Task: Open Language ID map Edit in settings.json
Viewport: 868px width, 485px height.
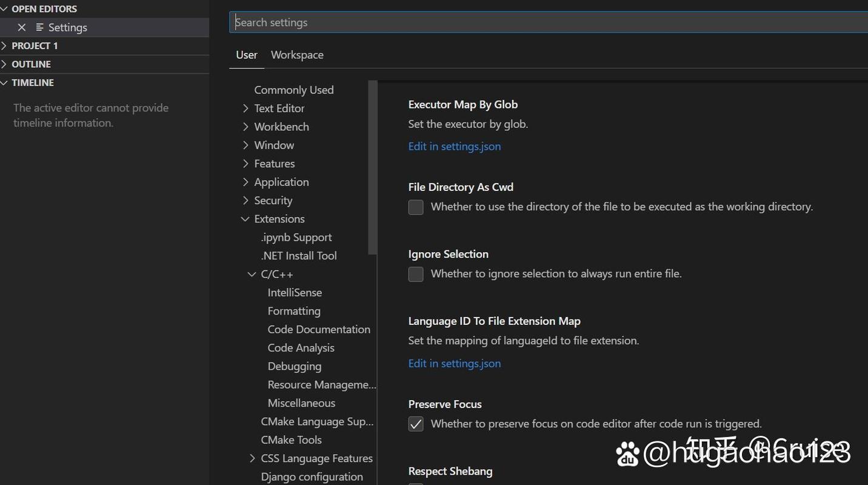Action: 454,364
